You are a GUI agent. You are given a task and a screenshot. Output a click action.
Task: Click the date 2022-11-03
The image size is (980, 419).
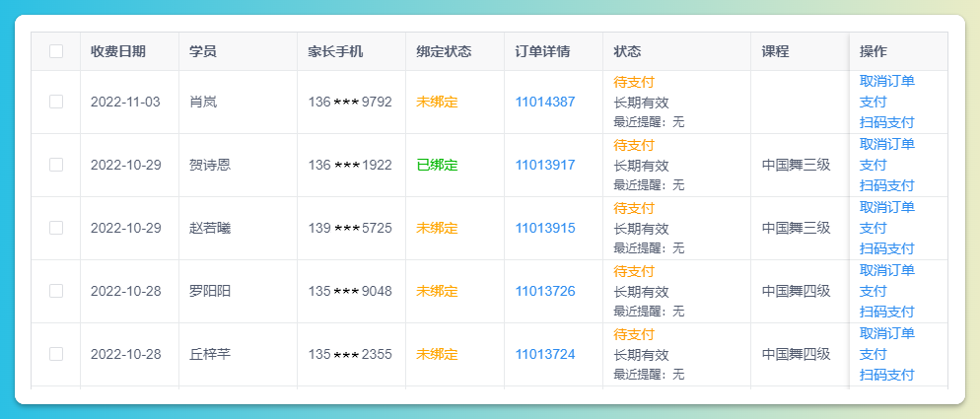tap(125, 102)
